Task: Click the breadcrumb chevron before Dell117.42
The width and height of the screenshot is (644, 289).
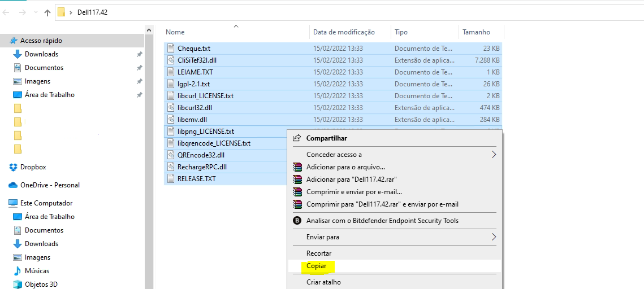Action: click(71, 13)
